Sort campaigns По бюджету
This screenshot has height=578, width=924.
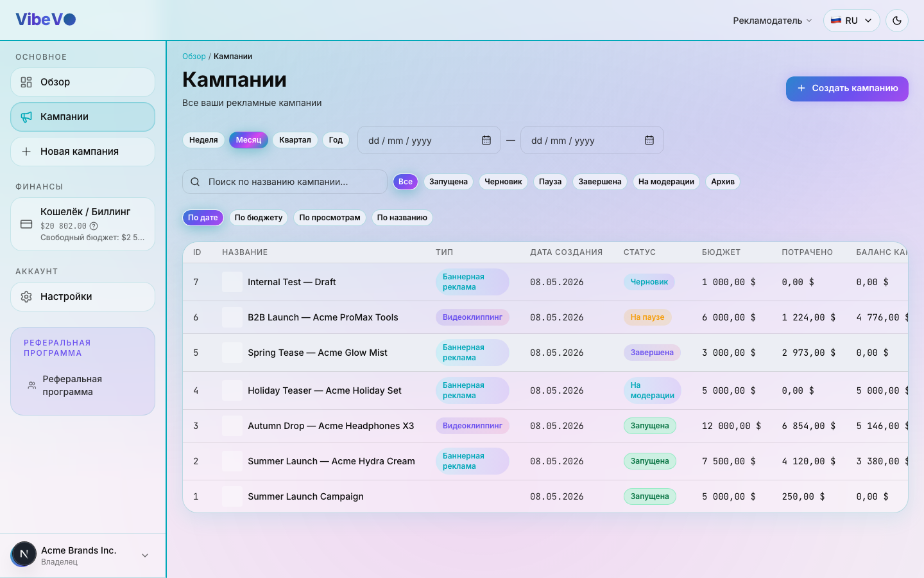click(259, 218)
